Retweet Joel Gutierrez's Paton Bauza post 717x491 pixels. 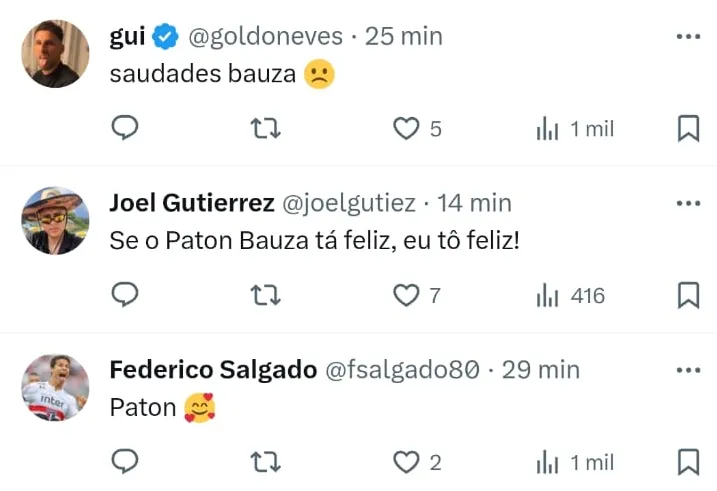coord(265,295)
